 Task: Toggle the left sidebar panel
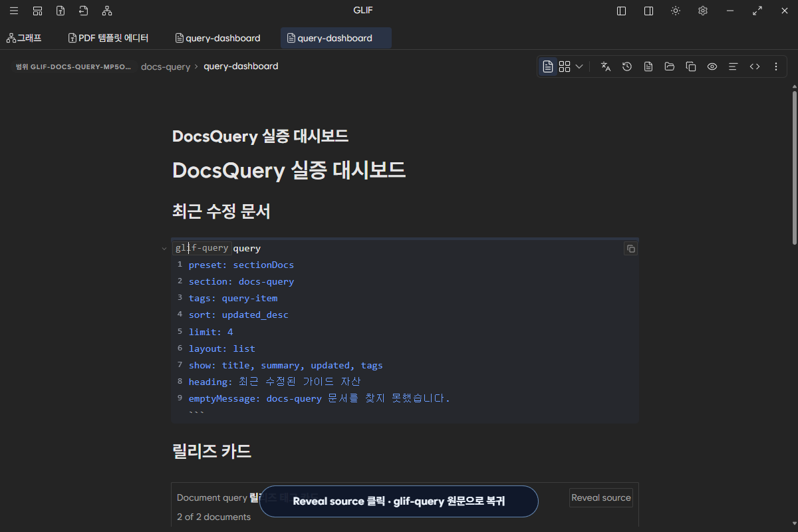(622, 11)
